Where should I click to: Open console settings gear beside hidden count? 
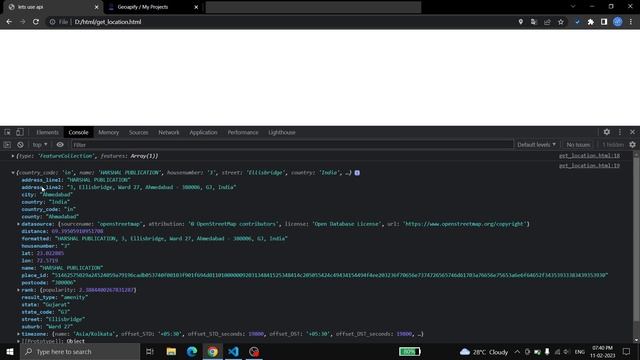pyautogui.click(x=632, y=144)
